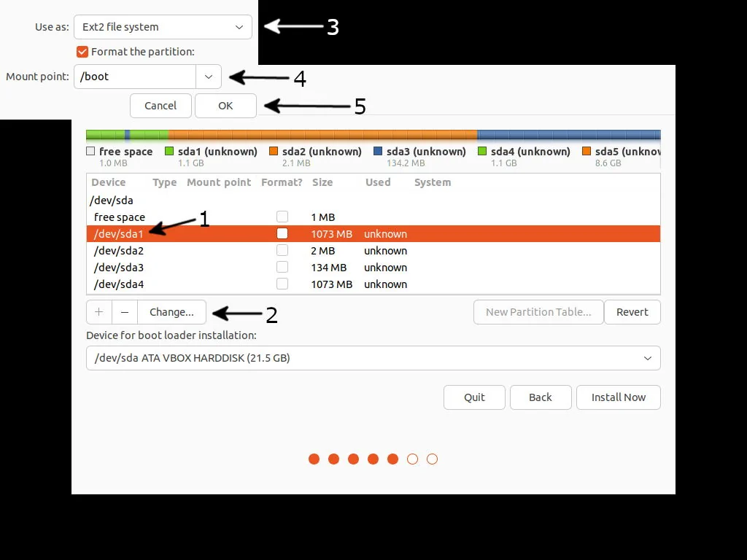Check the Format box for /dev/sda2
The image size is (747, 560).
pos(282,249)
